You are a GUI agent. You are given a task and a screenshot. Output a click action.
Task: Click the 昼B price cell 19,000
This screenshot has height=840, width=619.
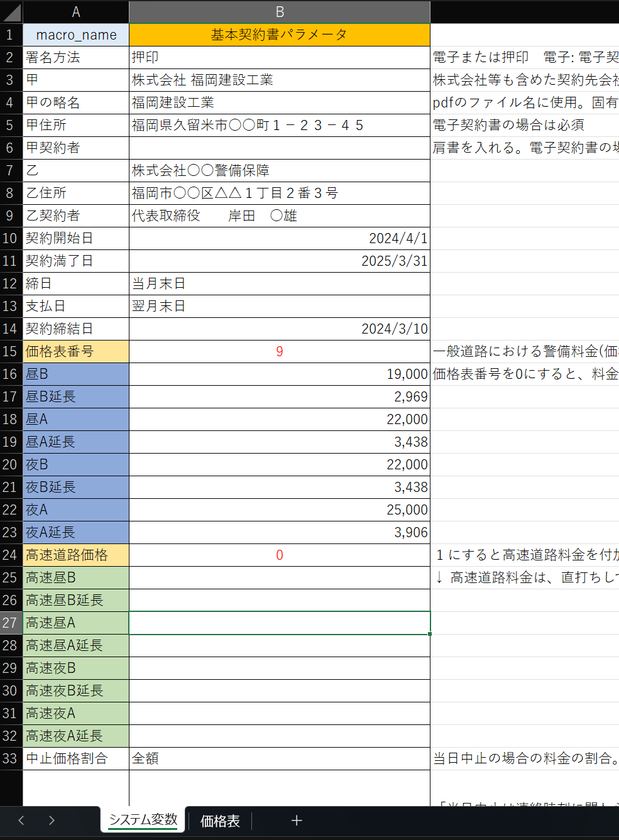280,374
